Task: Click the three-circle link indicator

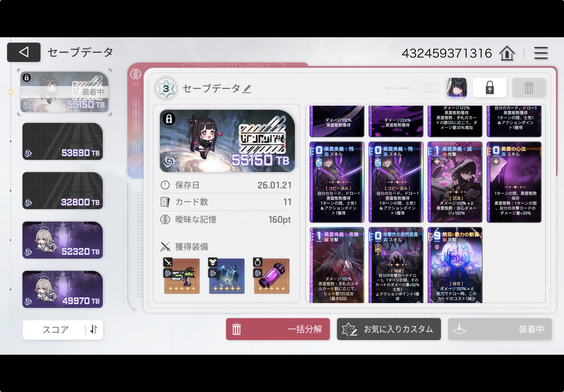Action: [430, 88]
